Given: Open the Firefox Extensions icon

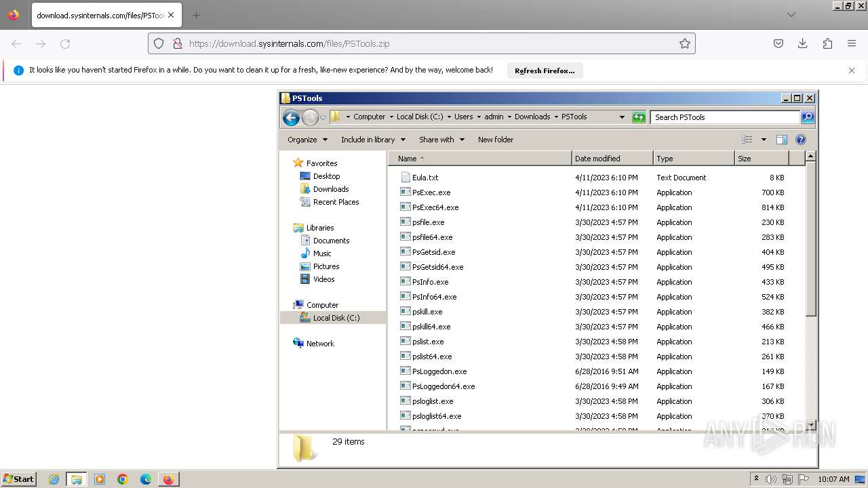Looking at the screenshot, I should [x=827, y=43].
